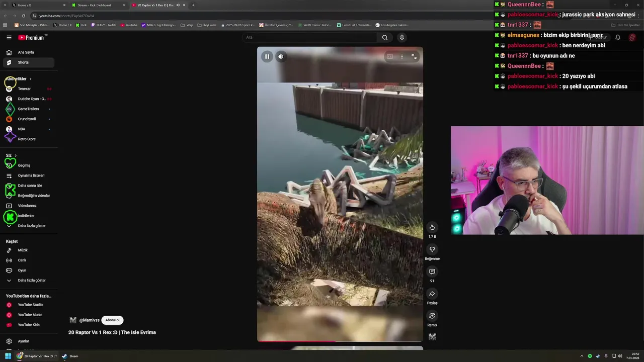Screen dimensions: 644x362
Task: Open YouTube Kids link
Action: 28,325
